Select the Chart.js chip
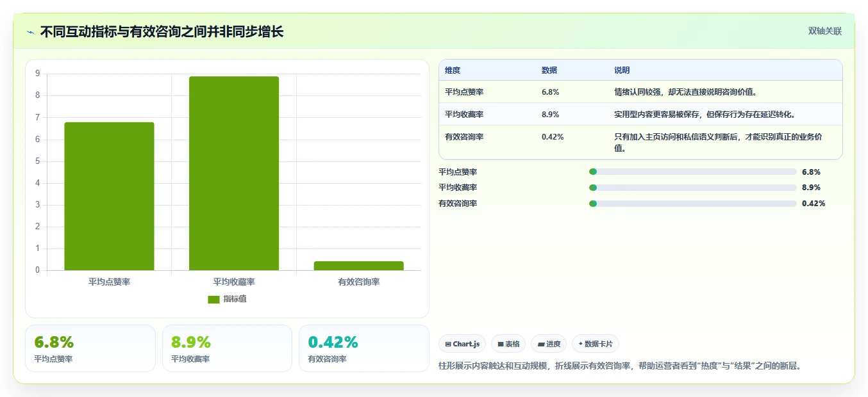The height and width of the screenshot is (397, 868). (x=462, y=344)
